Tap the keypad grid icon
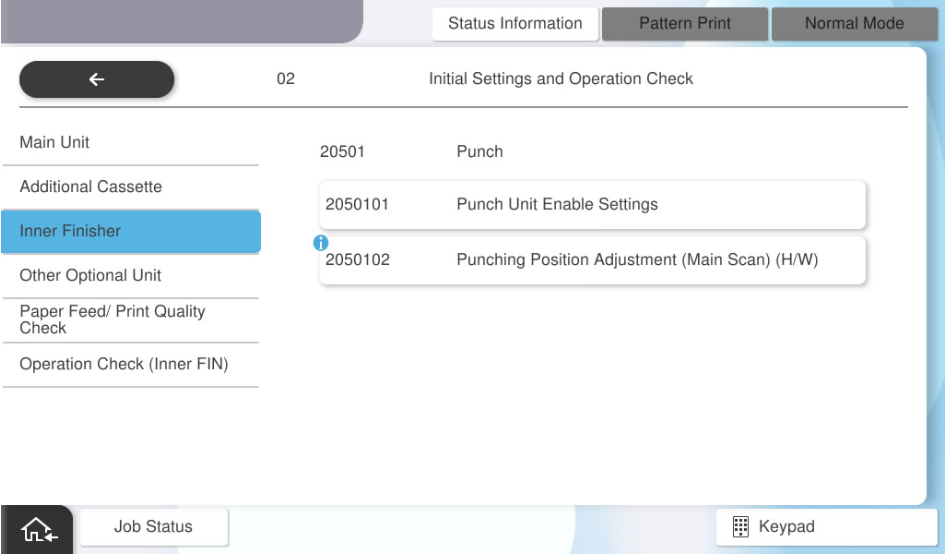The height and width of the screenshot is (555, 950). [739, 527]
